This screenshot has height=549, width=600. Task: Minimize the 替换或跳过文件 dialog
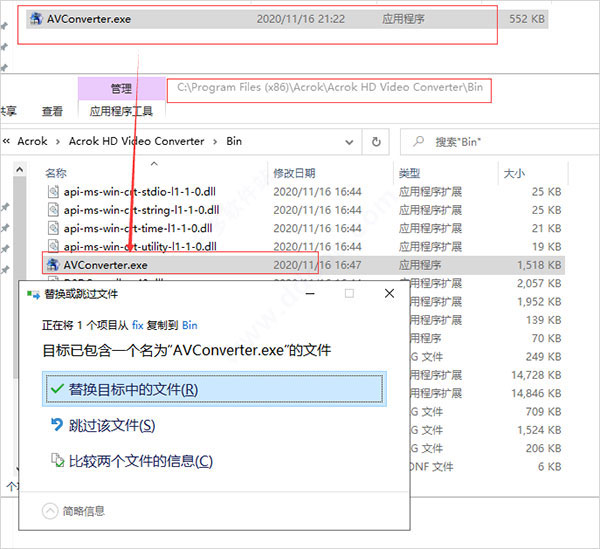pos(310,294)
